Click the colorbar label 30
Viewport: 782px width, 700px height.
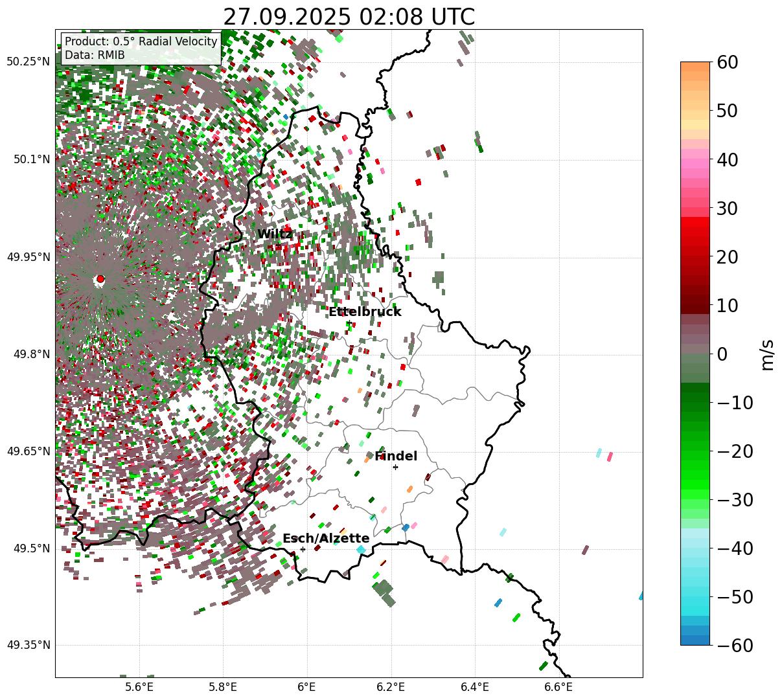click(726, 208)
